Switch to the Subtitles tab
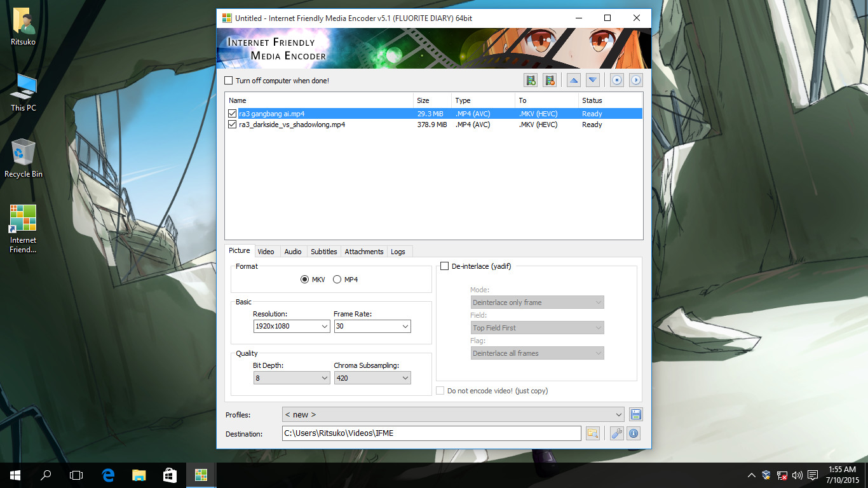The width and height of the screenshot is (868, 488). click(x=324, y=252)
